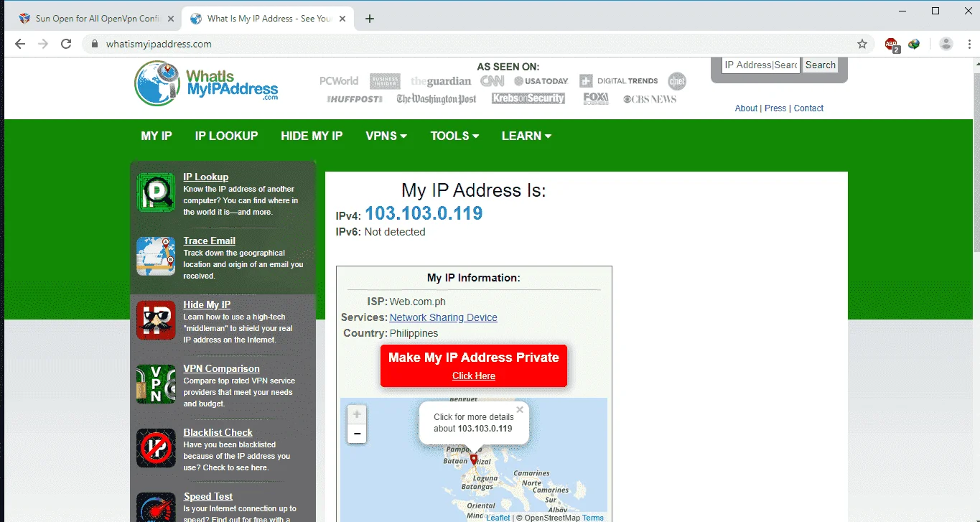Open the Hide My IP sidebar link
This screenshot has height=522, width=980.
point(207,304)
